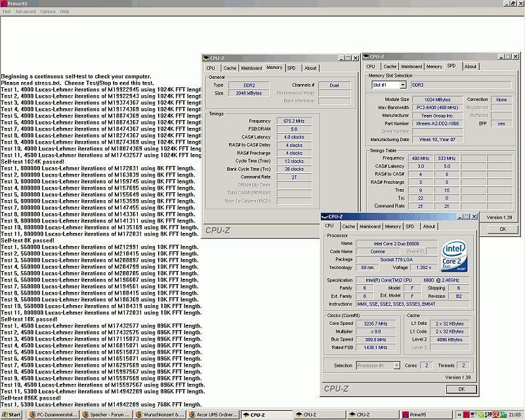
Task: Click the red Avira umbrella tray icon
Action: [x=495, y=415]
